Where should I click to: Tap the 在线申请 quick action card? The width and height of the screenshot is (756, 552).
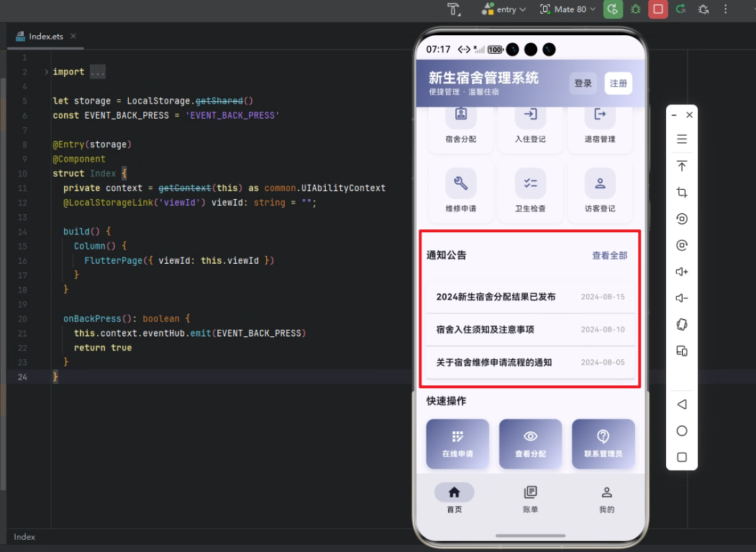[x=457, y=443]
